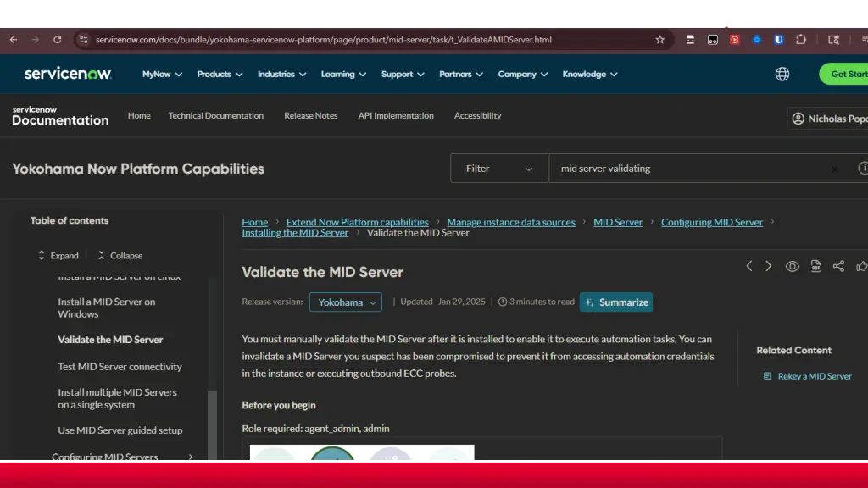Open the Support dropdown

coord(403,75)
